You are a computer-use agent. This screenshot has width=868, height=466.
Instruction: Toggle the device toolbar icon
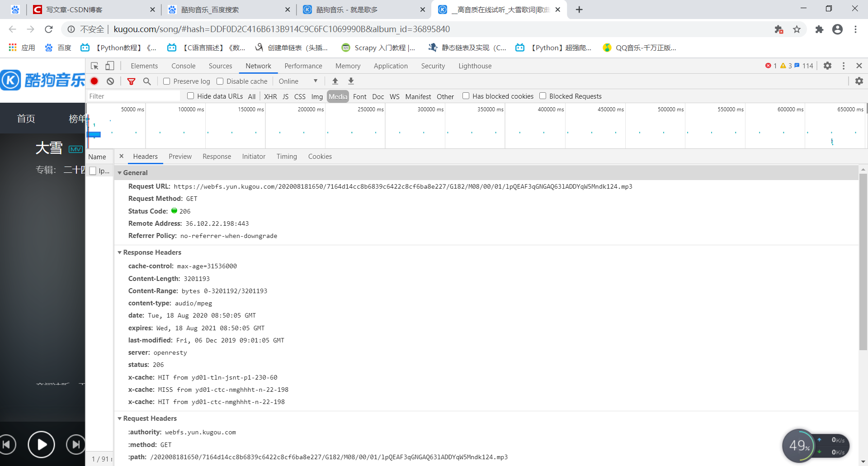(x=110, y=66)
